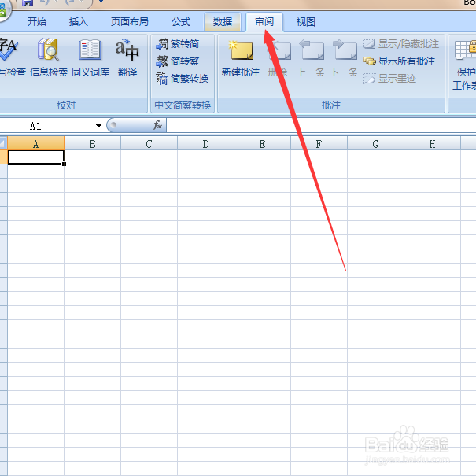
Task: Go to the 数据 tab
Action: 223,22
